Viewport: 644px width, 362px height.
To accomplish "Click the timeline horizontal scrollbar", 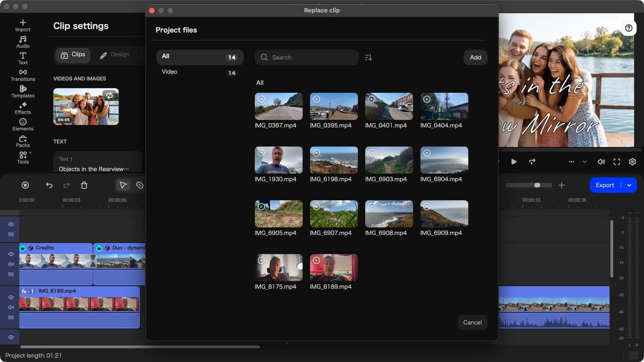I will 140,347.
